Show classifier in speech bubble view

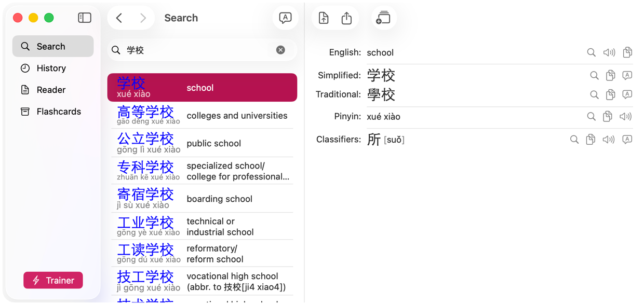coord(627,139)
